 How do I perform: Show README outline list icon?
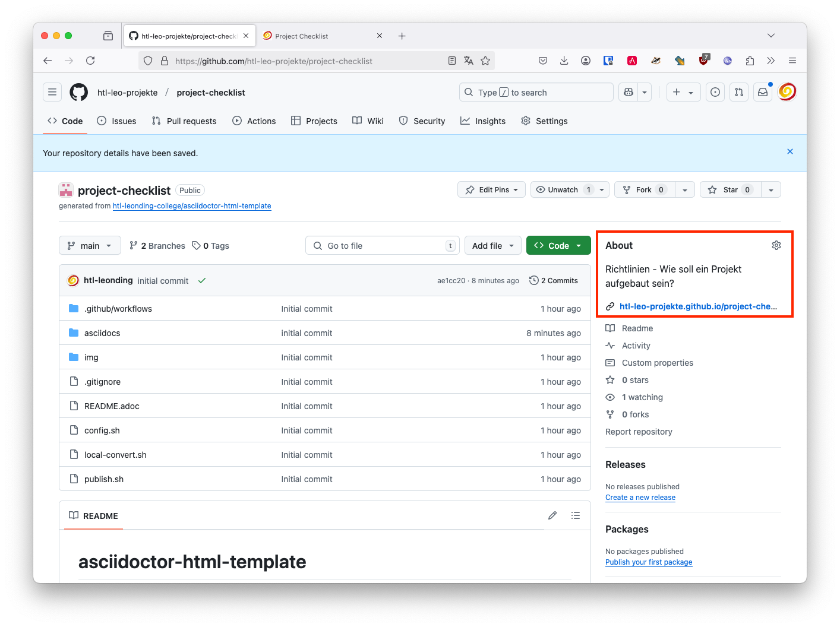coord(576,515)
